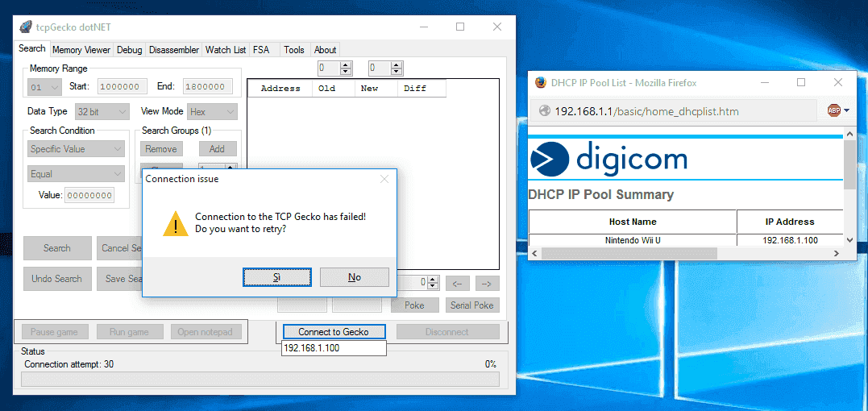Choose No in the Connection issue dialog

click(355, 277)
